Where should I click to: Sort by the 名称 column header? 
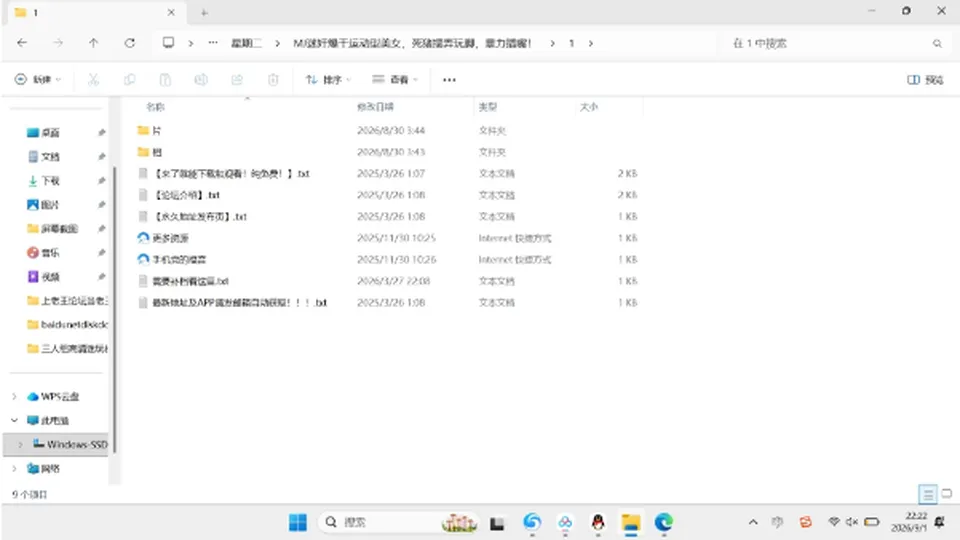[156, 107]
